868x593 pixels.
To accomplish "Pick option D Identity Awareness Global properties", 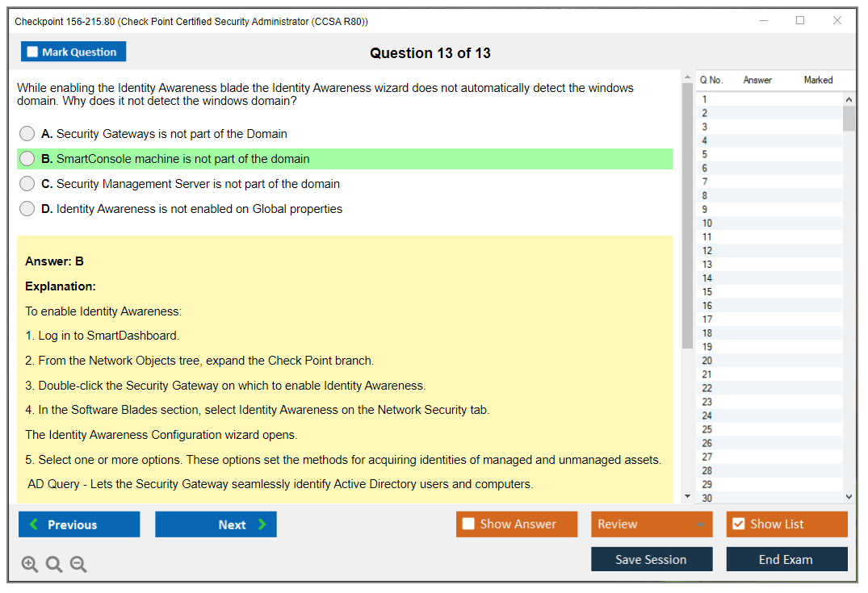I will 27,209.
